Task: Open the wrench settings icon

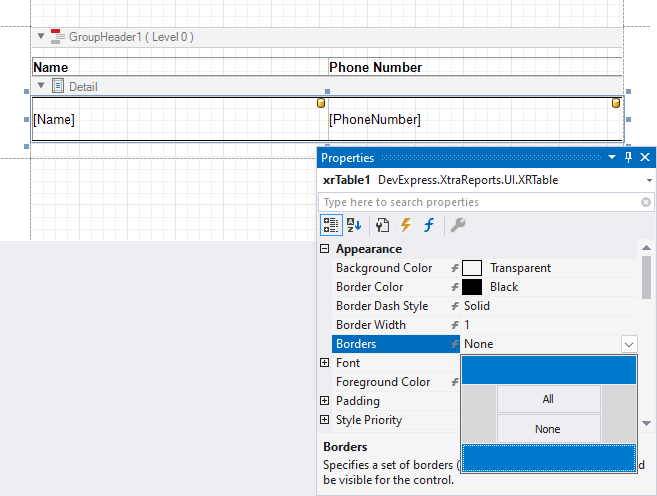Action: 458,225
